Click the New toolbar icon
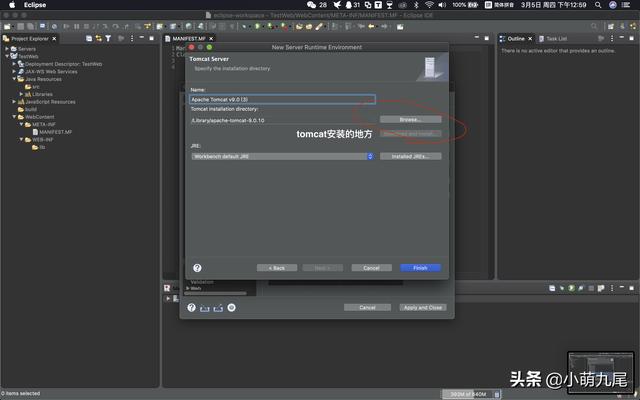The image size is (640, 400). click(x=7, y=27)
